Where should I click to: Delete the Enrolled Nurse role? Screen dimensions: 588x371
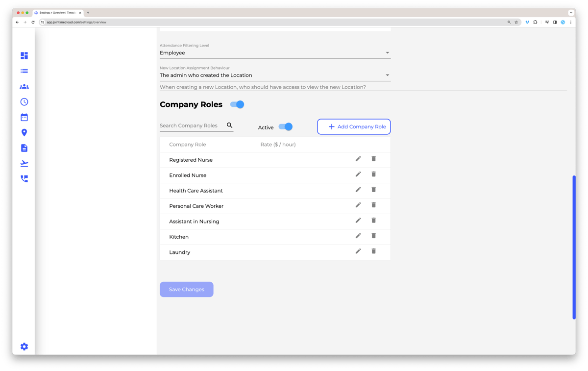(x=373, y=174)
